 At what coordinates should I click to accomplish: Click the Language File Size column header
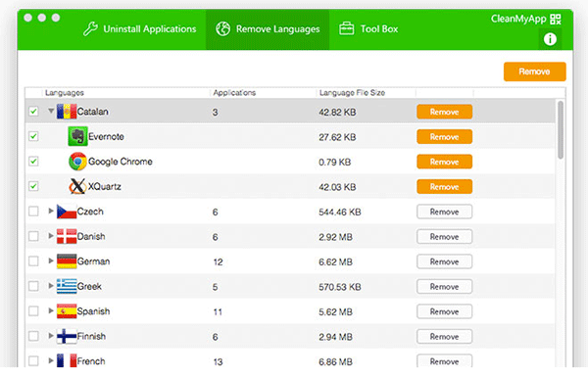tap(352, 93)
